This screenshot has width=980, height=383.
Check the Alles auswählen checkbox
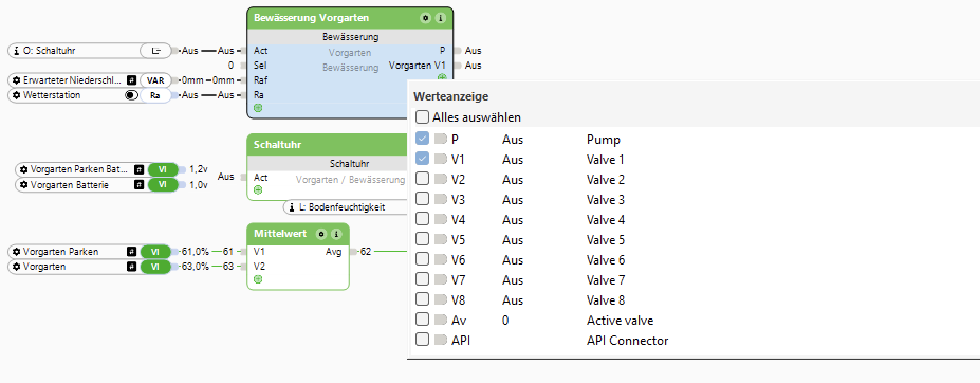(x=422, y=117)
